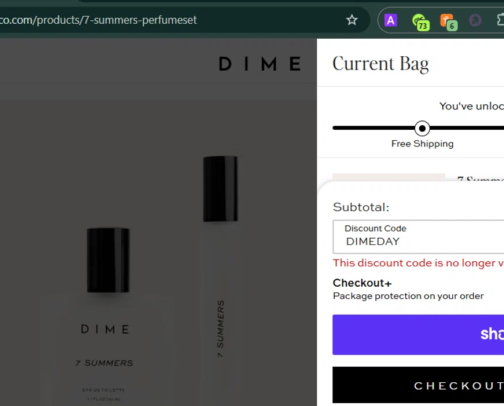Open the dim purple circular extension icon
The width and height of the screenshot is (504, 406).
click(475, 20)
